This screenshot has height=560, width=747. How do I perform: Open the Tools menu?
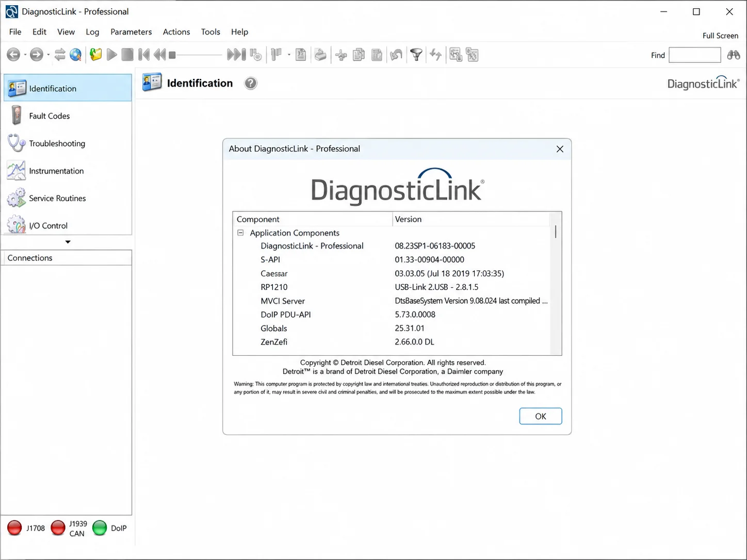[210, 31]
